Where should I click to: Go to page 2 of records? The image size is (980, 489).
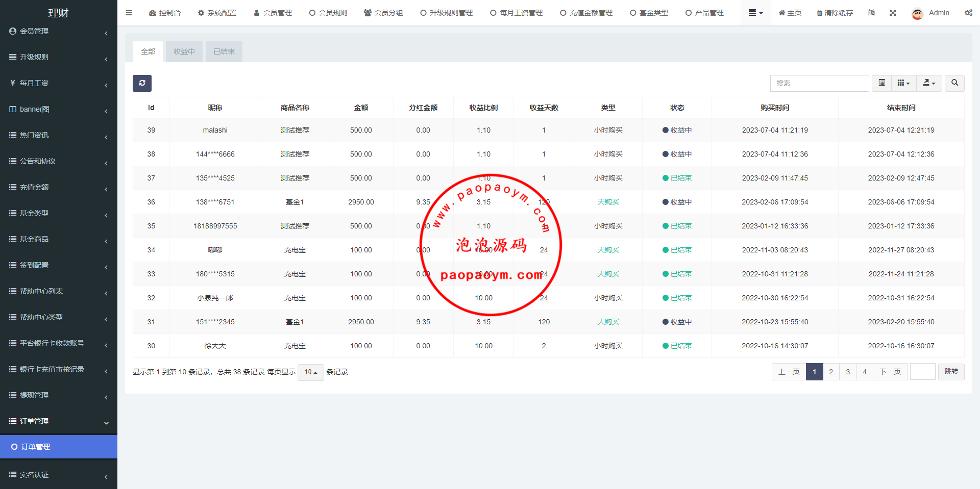coord(831,372)
